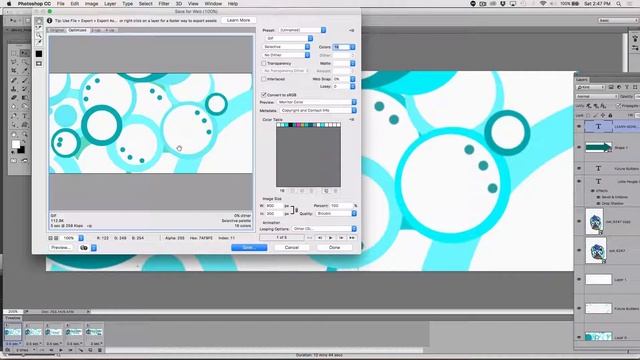Hide the top text layer via eye icon
The image size is (640, 360).
[579, 127]
